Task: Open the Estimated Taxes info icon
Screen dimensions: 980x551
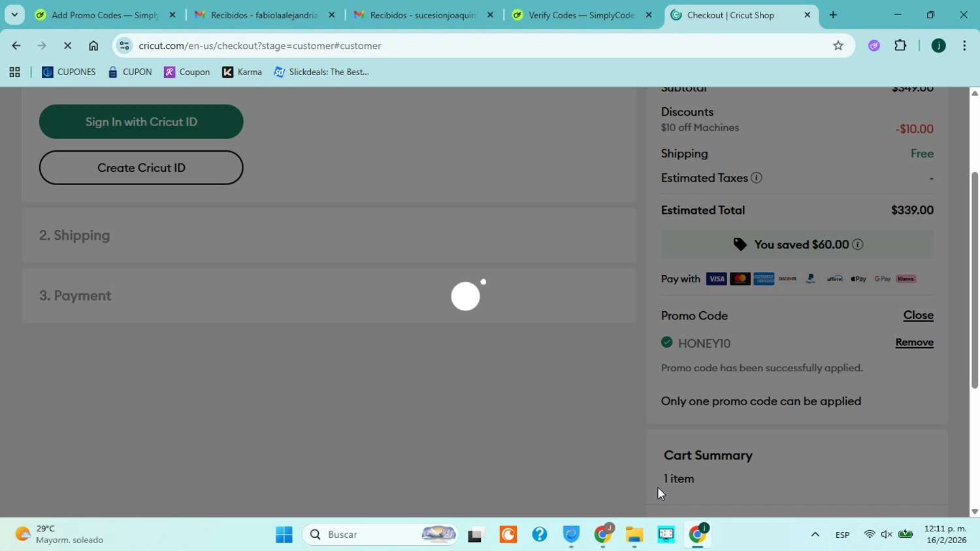Action: (757, 178)
